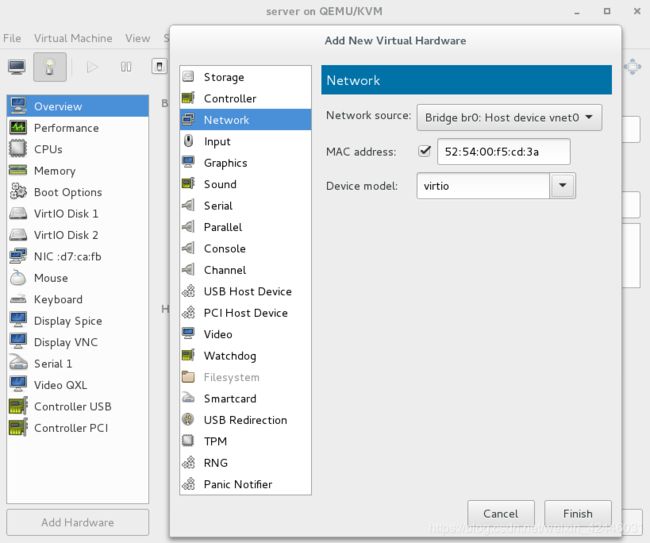650x543 pixels.
Task: Minimize the server on QEMU/KVM window
Action: tap(576, 12)
